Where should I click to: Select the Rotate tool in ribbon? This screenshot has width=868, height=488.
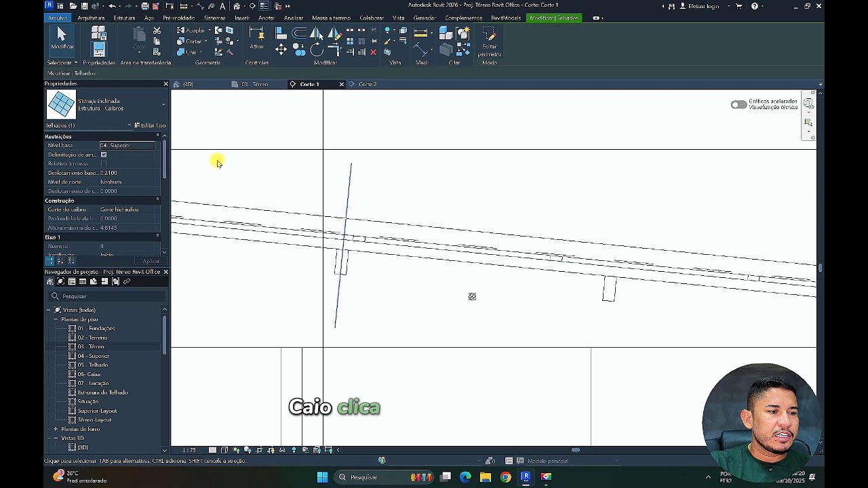pyautogui.click(x=317, y=49)
